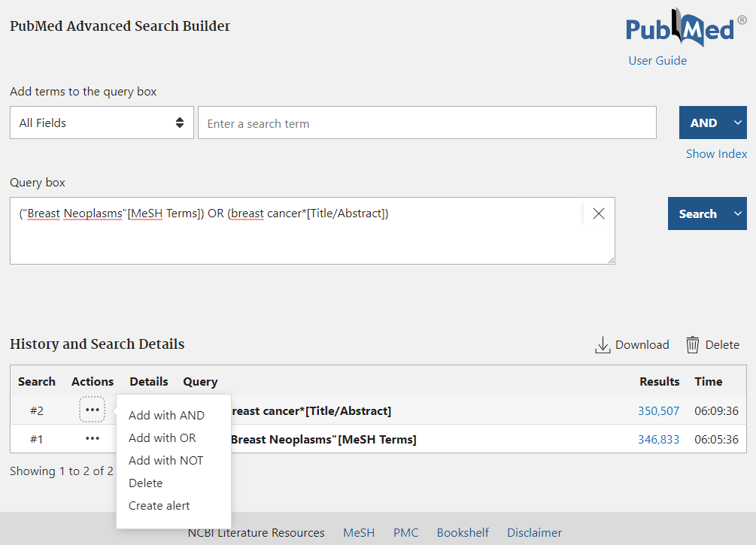Click the Time column header
Viewport: 756px width, 545px height.
click(709, 382)
